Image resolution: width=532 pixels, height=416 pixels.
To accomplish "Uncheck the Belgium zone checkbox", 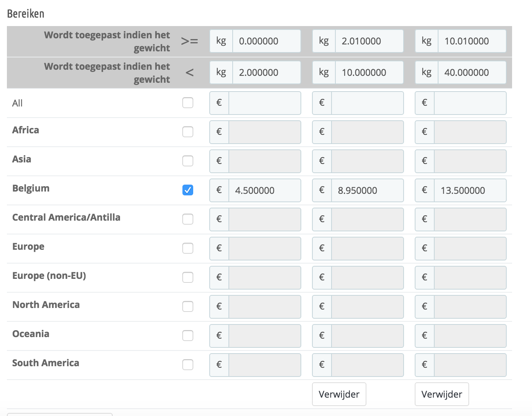I will (x=188, y=190).
